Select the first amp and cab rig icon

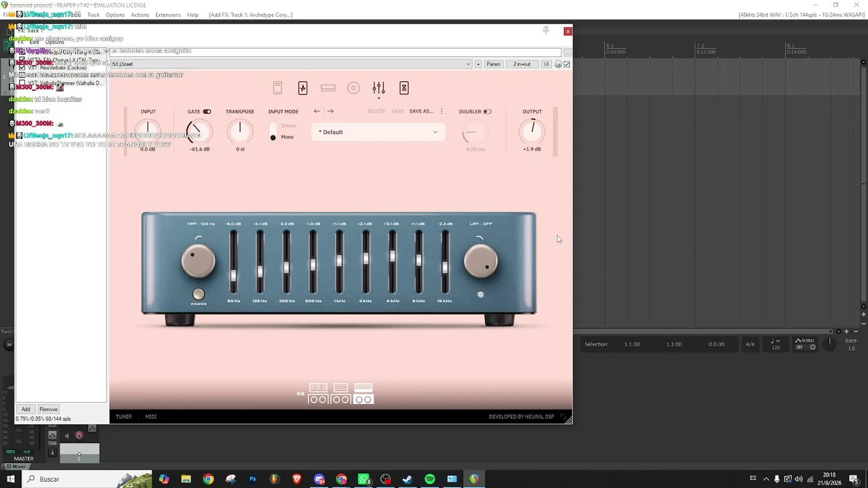tap(318, 394)
